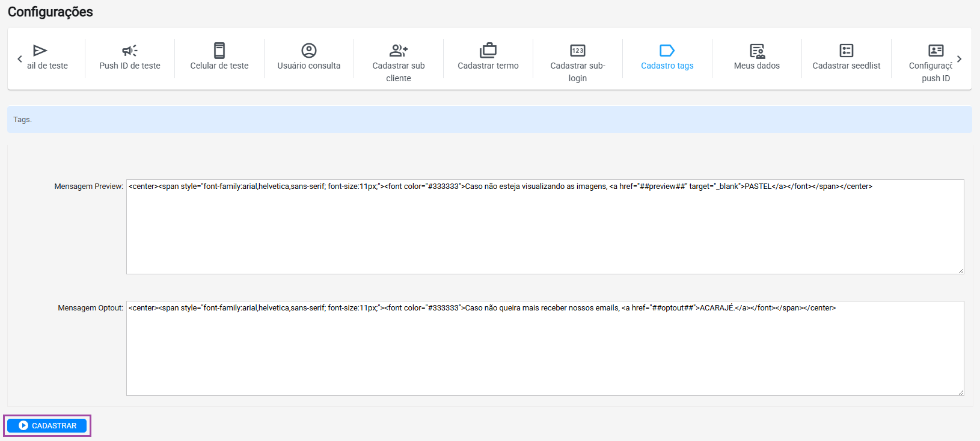Click the 'Mensagem Preview:' label
The width and height of the screenshot is (980, 441).
click(x=89, y=187)
